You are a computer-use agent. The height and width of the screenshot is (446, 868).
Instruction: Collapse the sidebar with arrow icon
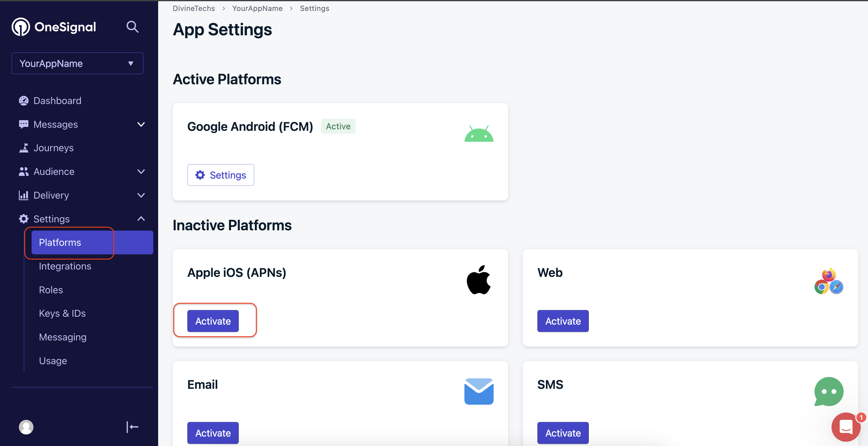(132, 427)
